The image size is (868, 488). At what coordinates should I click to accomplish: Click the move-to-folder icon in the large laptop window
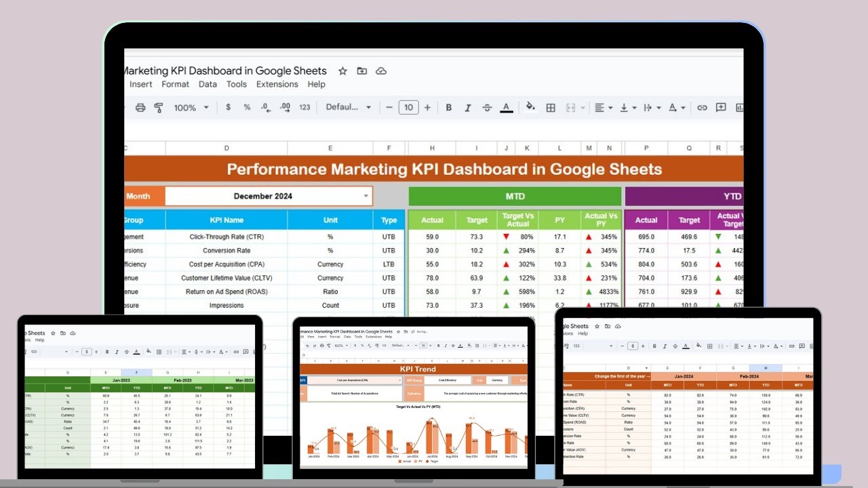coord(361,71)
